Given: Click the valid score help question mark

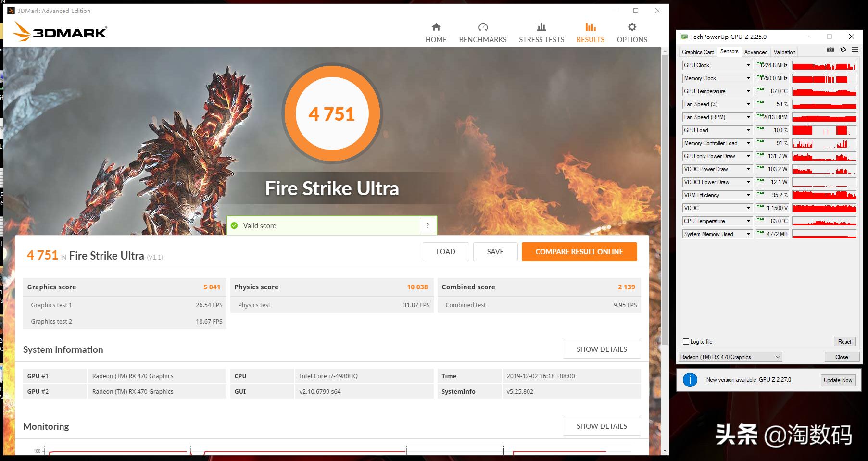Looking at the screenshot, I should (428, 225).
